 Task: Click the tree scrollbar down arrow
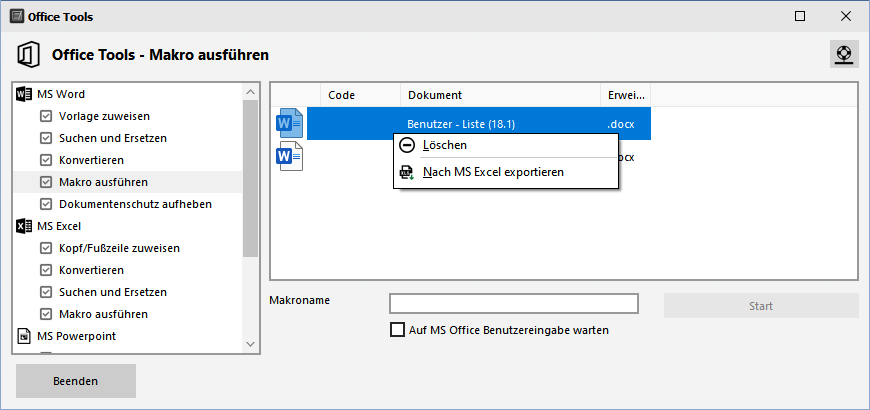250,345
